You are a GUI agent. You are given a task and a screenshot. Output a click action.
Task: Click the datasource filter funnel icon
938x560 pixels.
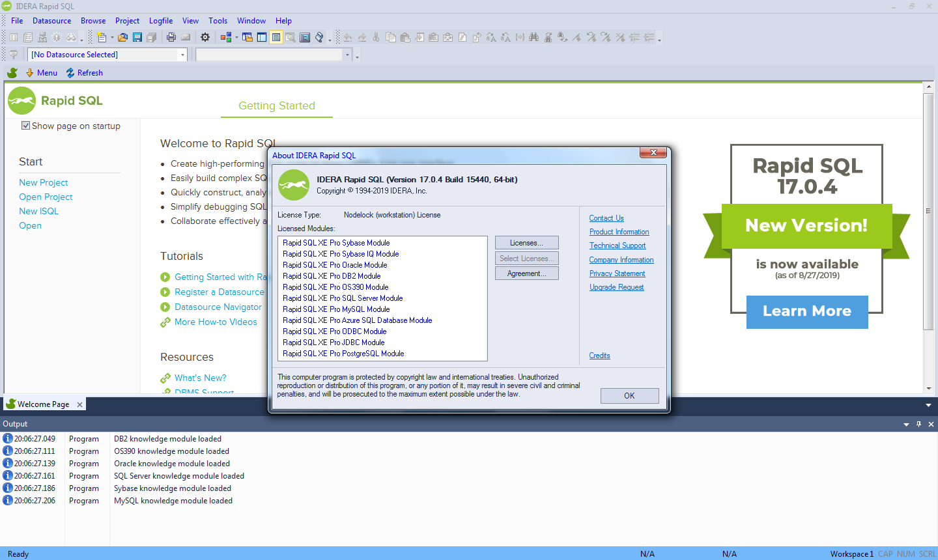click(13, 55)
